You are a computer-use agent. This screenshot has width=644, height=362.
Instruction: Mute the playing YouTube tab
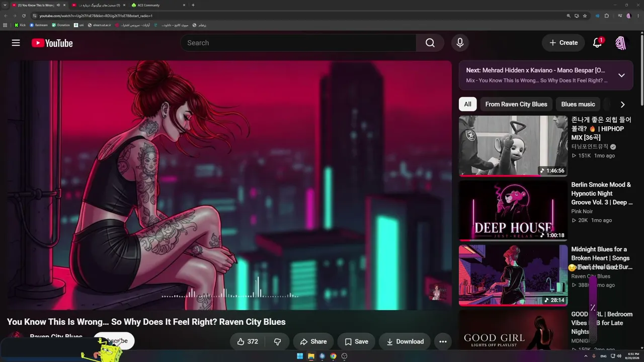click(58, 5)
